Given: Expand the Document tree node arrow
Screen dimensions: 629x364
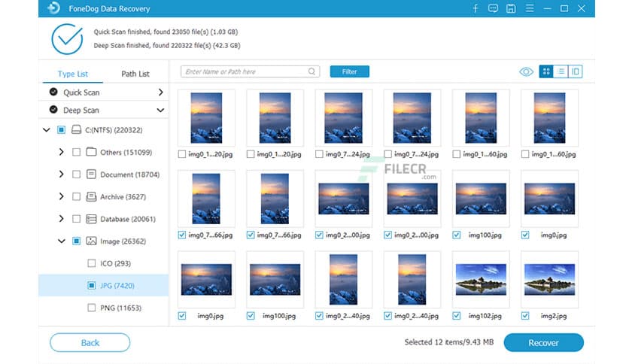Looking at the screenshot, I should click(62, 174).
